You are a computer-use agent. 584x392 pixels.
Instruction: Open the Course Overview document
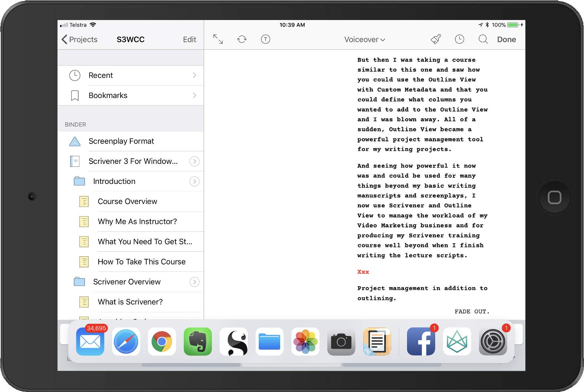[x=131, y=201]
